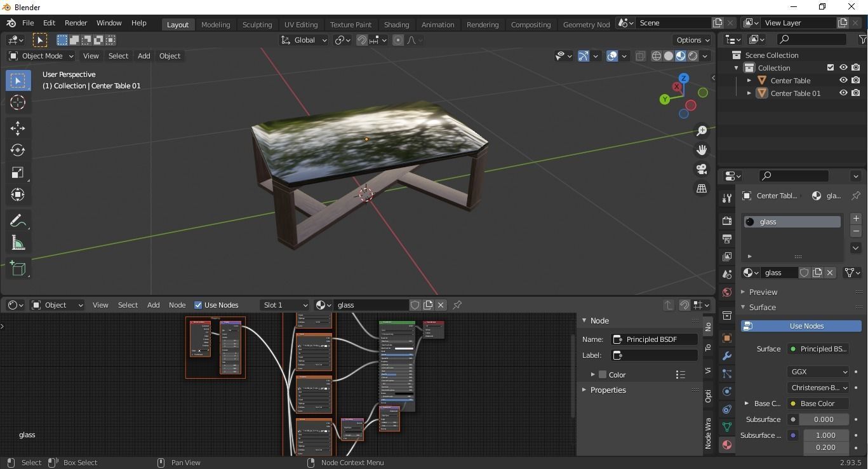Unlink the glass material with X
The image size is (868, 469).
tap(830, 273)
